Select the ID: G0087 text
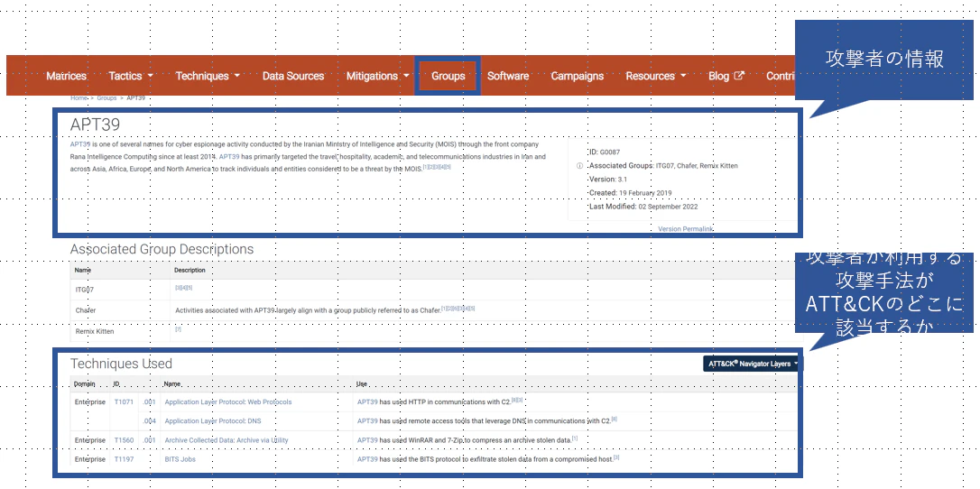Viewport: 980px width, 489px height. point(605,152)
